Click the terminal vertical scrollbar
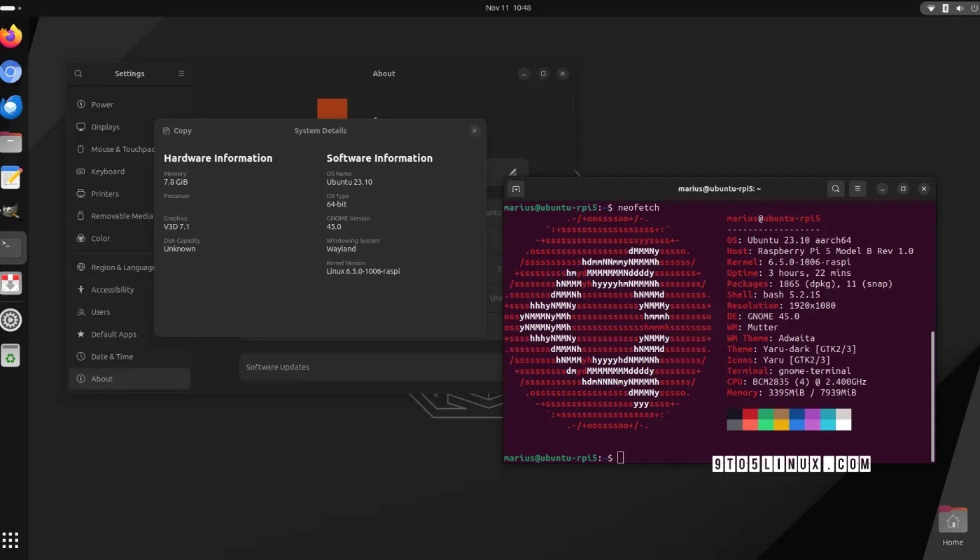The width and height of the screenshot is (980, 560). [x=932, y=395]
